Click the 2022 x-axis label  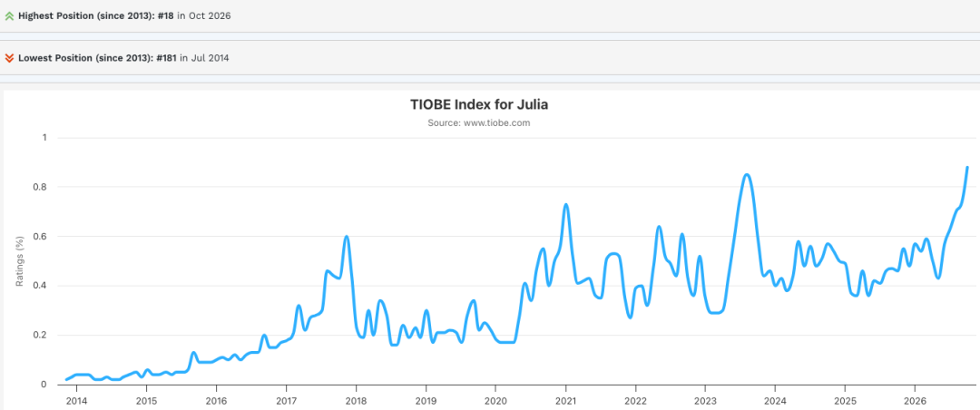(x=635, y=400)
